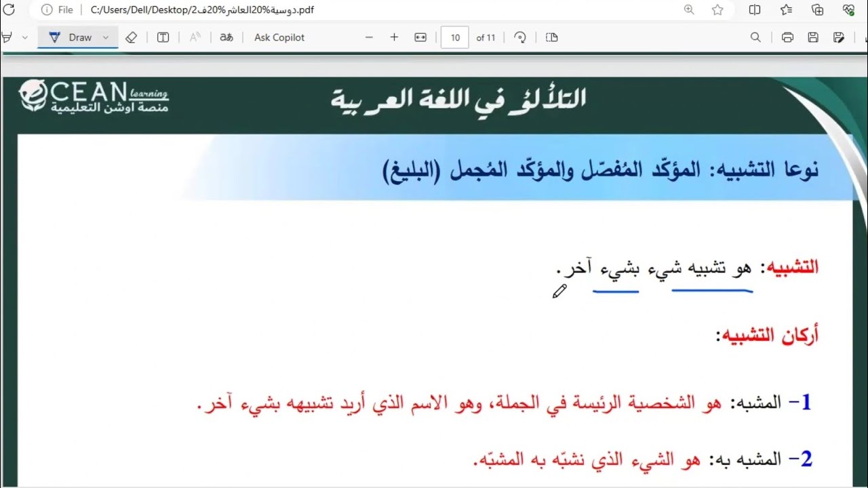868x488 pixels.
Task: Open the browser essentials heart icon
Action: [848, 9]
